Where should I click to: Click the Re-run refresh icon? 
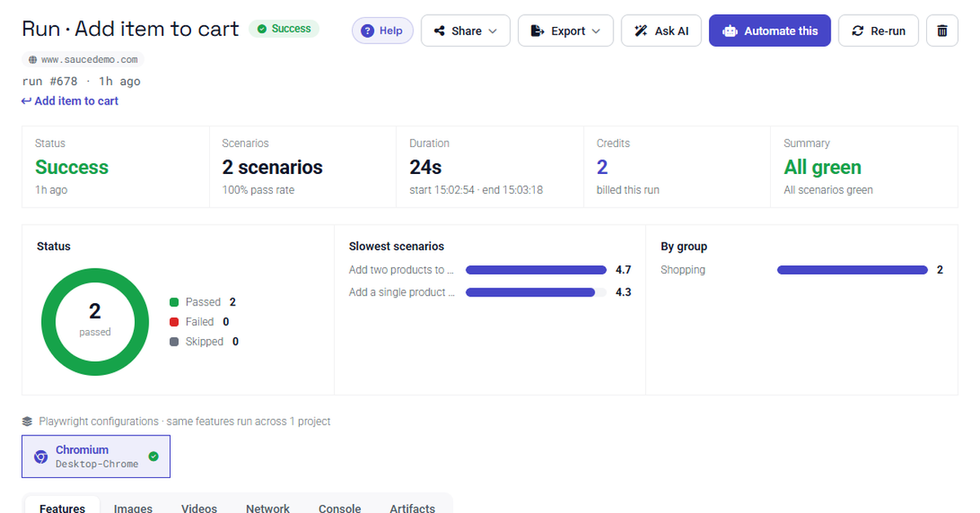click(x=857, y=31)
